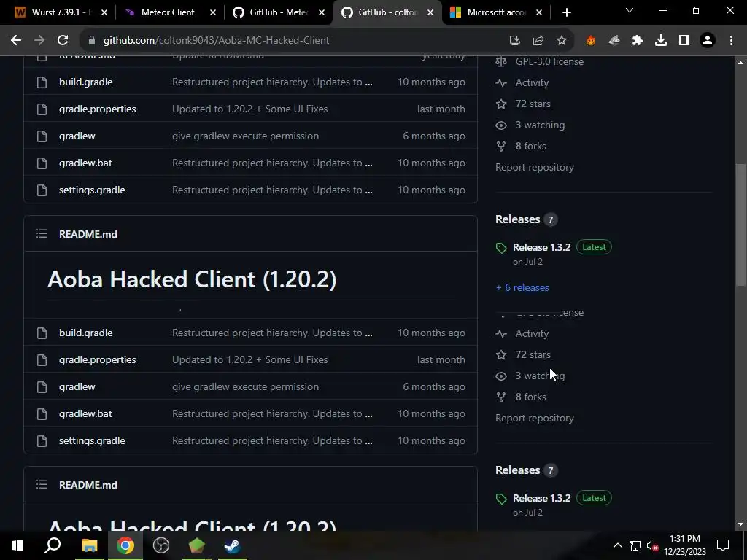Screen dimensions: 747x560
Task: Open the gray extension beside the orange one
Action: point(614,41)
